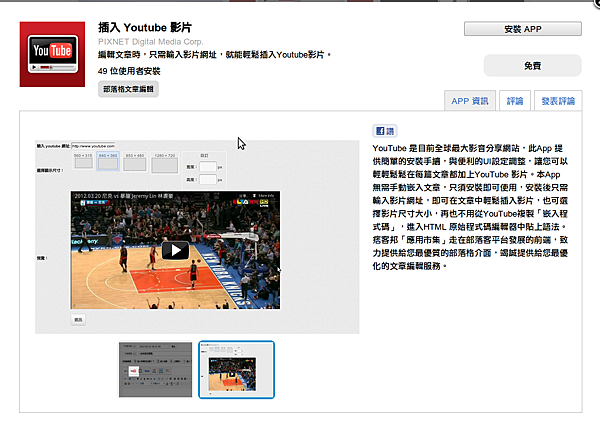Click the custom width field in screenshot
The image size is (600, 432).
(x=208, y=167)
